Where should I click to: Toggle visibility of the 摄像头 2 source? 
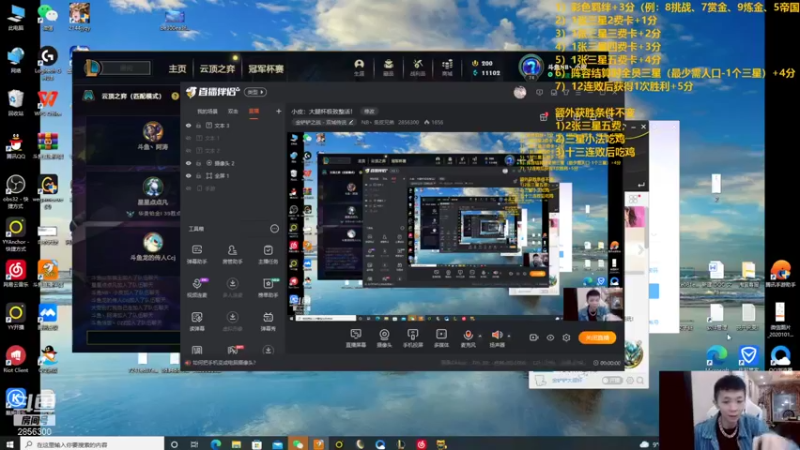click(188, 163)
